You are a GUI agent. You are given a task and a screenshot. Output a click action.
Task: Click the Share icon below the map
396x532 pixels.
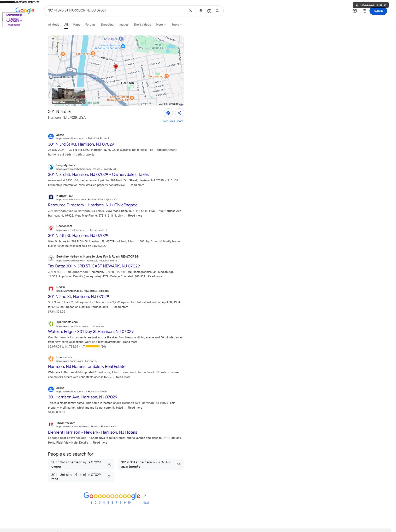point(180,113)
